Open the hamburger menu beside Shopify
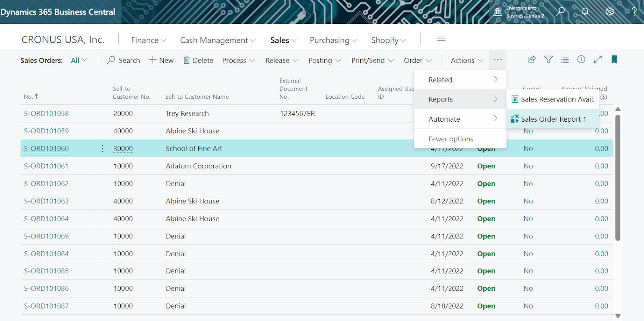The image size is (644, 321). click(x=441, y=39)
